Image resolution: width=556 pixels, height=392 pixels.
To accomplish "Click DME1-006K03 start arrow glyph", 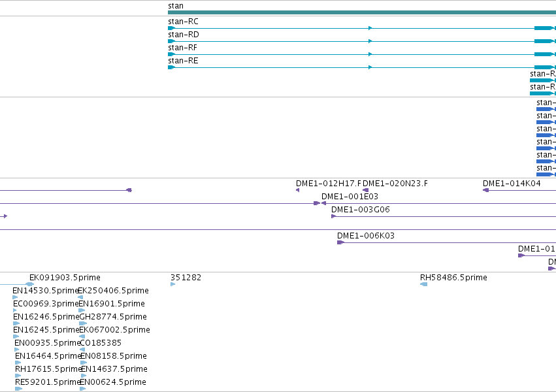I will 340,243.
